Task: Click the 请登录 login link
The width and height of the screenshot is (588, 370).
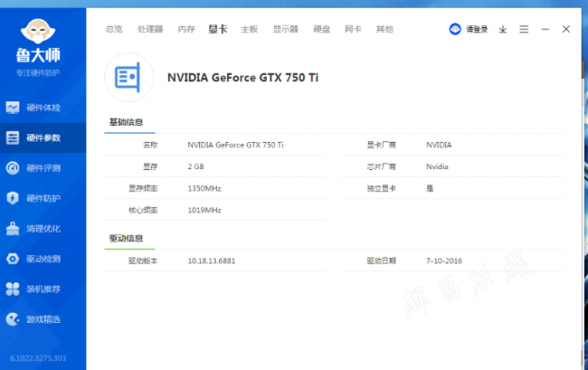Action: click(477, 29)
